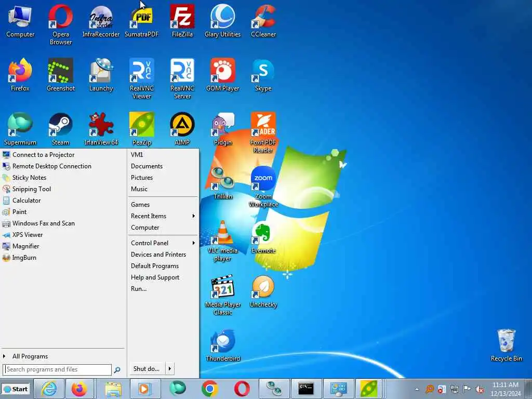Select the SumatraPDF desktop icon
Screen dimensions: 532x399
click(x=141, y=20)
